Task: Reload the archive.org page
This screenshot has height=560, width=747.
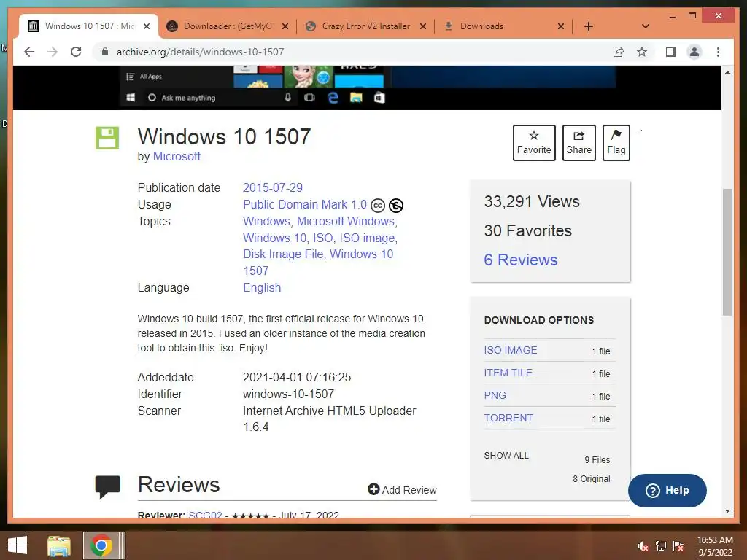Action: (x=76, y=52)
